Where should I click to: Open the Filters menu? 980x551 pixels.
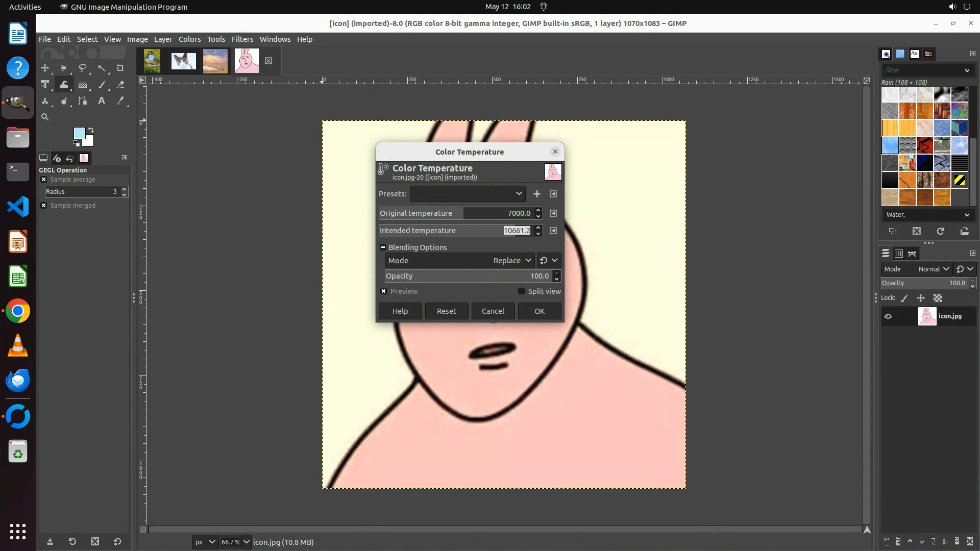[242, 39]
